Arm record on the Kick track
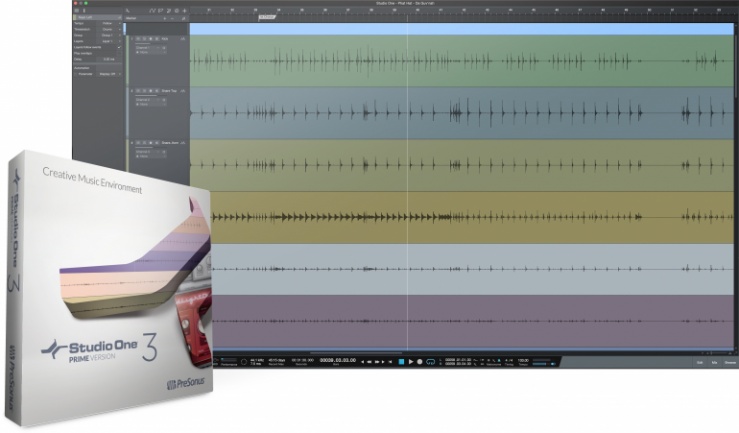 click(x=151, y=40)
